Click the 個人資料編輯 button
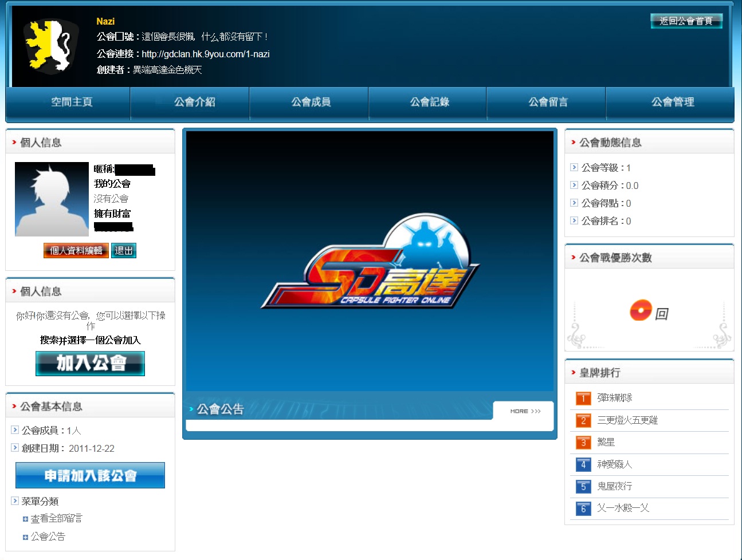 pyautogui.click(x=76, y=251)
